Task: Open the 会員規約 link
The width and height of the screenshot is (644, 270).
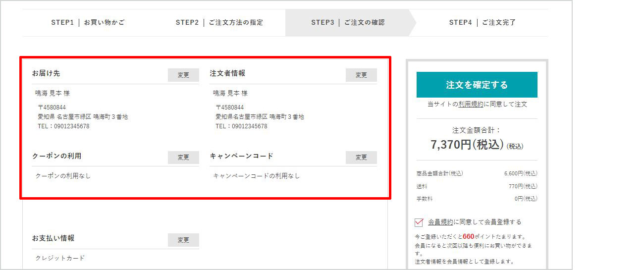Action: click(440, 222)
